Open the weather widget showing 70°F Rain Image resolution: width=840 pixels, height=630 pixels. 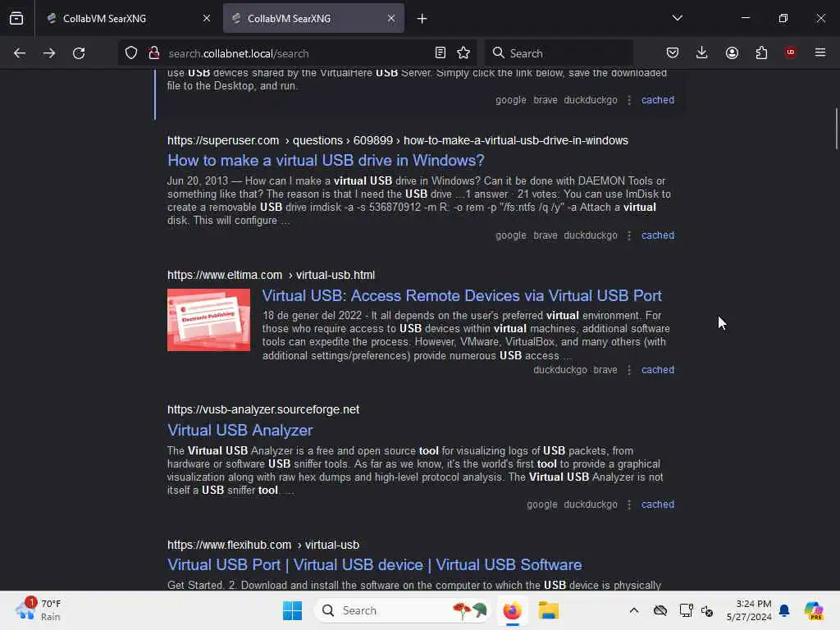[x=38, y=609]
